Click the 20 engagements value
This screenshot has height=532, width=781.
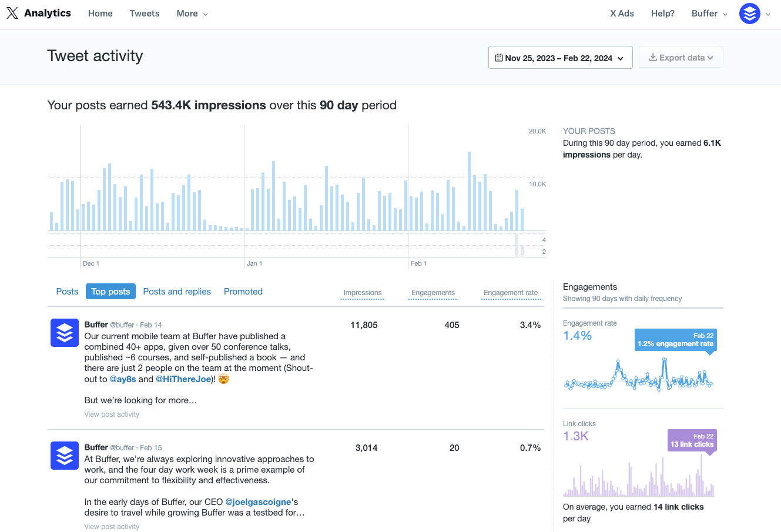click(454, 448)
